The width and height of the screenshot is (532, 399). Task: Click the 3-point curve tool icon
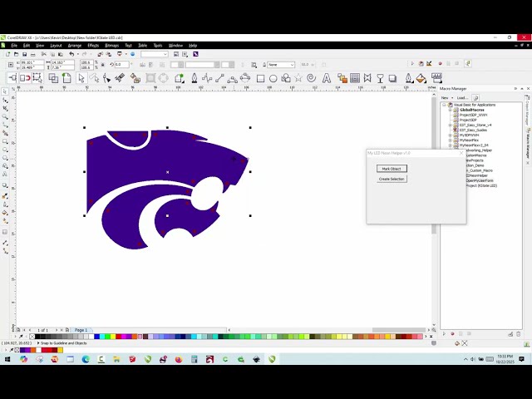tap(233, 79)
